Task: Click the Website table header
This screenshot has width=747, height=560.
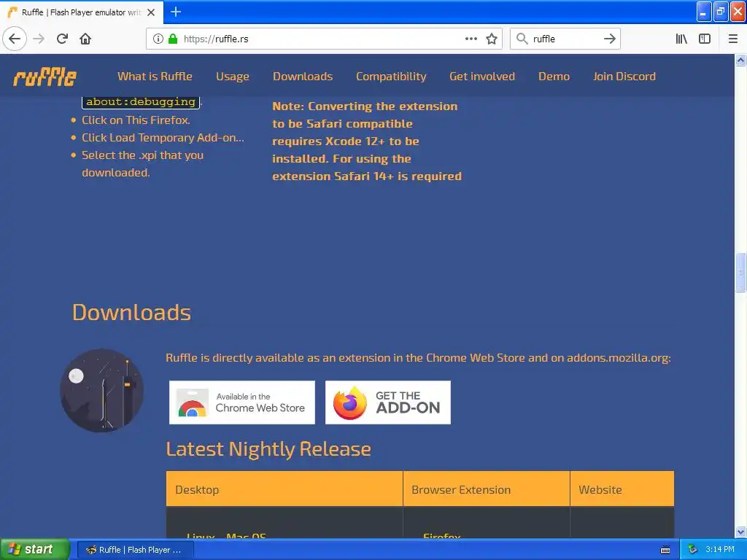Action: pyautogui.click(x=622, y=489)
